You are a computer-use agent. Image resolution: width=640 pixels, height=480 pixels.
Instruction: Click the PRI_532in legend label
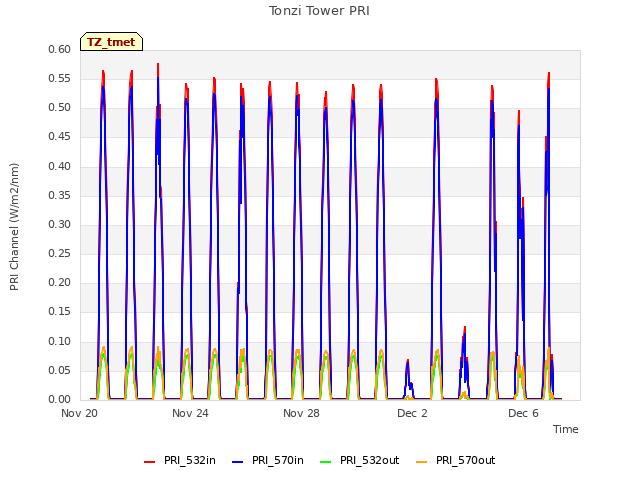[190, 460]
